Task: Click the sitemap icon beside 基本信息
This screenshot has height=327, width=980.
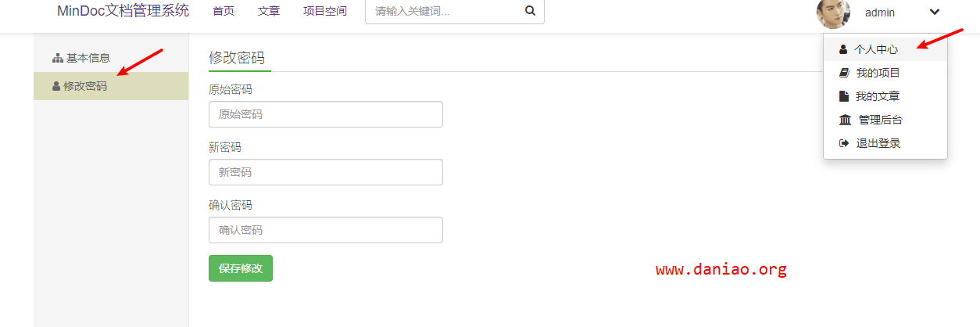Action: click(57, 58)
